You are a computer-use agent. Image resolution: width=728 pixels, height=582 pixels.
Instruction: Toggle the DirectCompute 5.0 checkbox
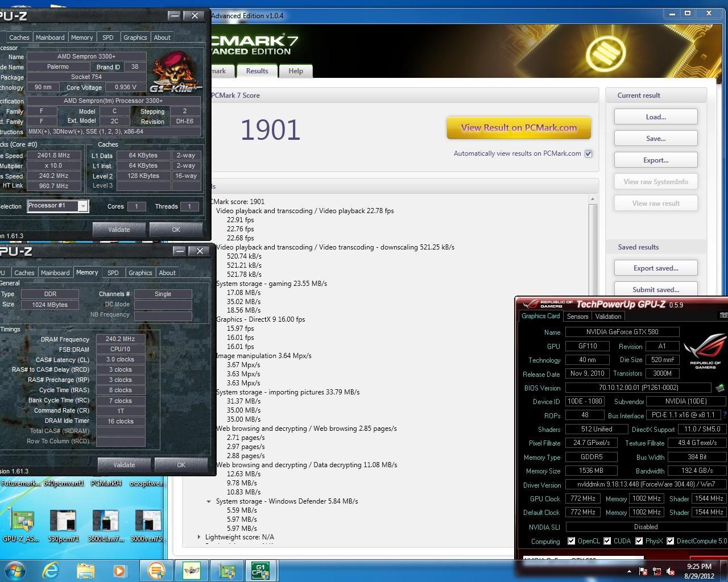coord(670,541)
